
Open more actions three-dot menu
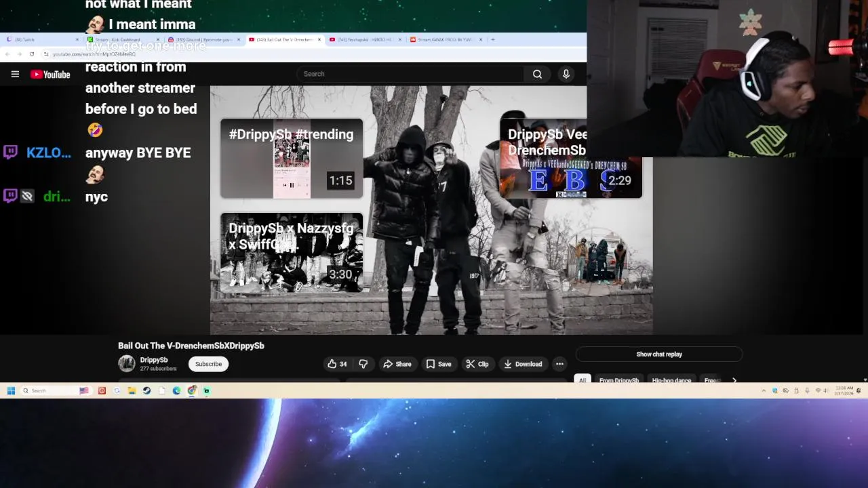coord(559,364)
